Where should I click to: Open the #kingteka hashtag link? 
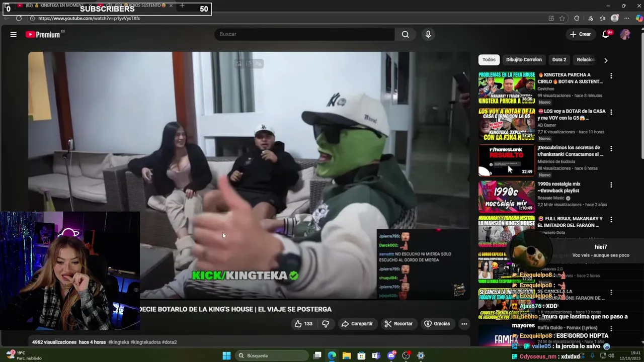[x=119, y=342]
